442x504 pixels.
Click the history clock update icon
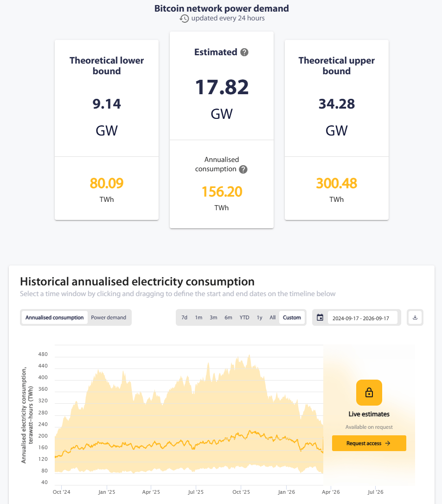(184, 18)
